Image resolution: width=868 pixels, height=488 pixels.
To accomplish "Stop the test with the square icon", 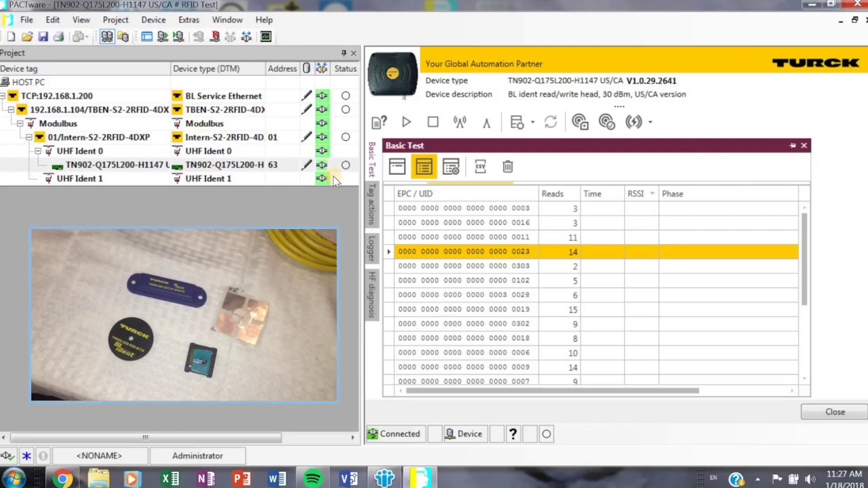I will 433,122.
